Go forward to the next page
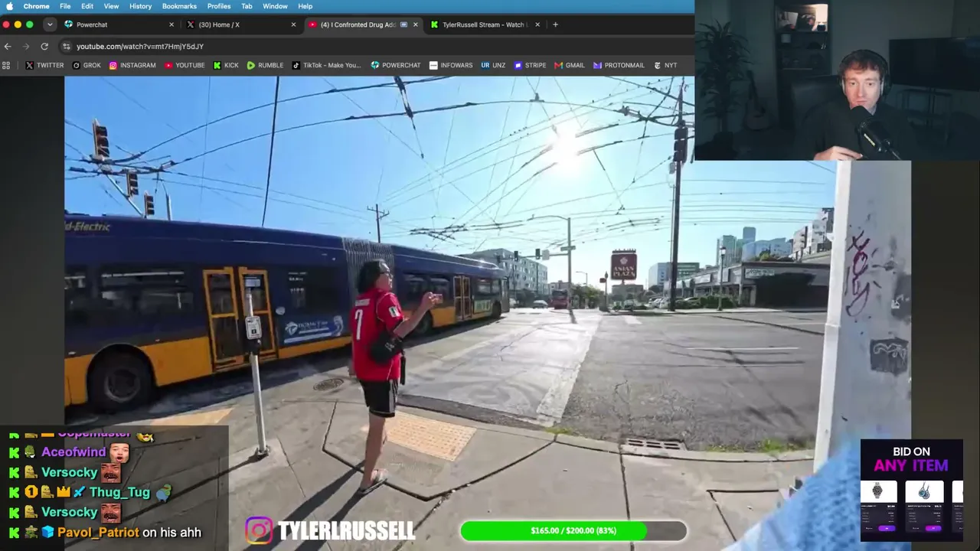Image resolution: width=980 pixels, height=551 pixels. (26, 46)
